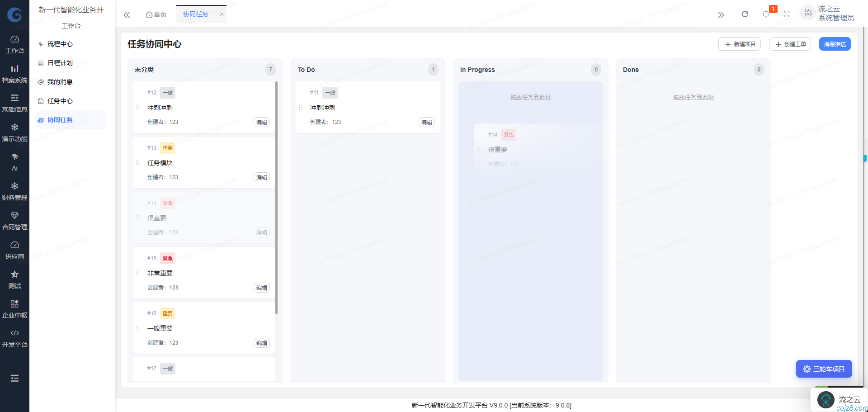Click the double-right chevron to reveal hidden tabs
868x412 pixels.
tap(721, 14)
